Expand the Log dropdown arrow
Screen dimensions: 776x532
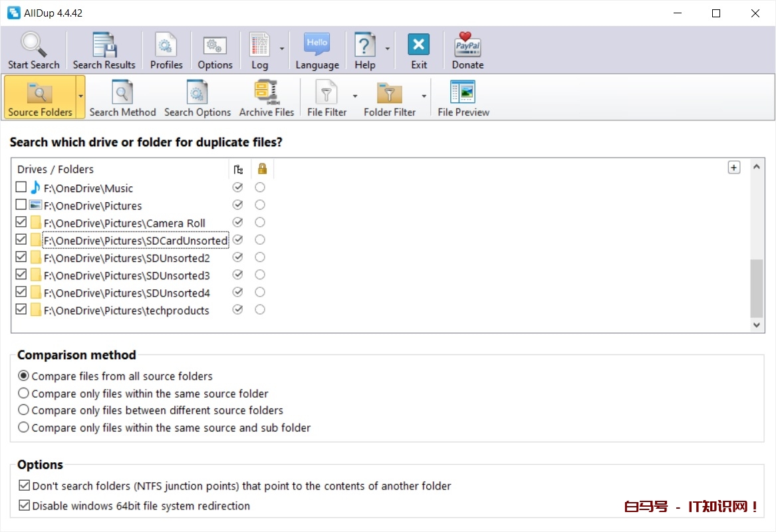click(282, 49)
